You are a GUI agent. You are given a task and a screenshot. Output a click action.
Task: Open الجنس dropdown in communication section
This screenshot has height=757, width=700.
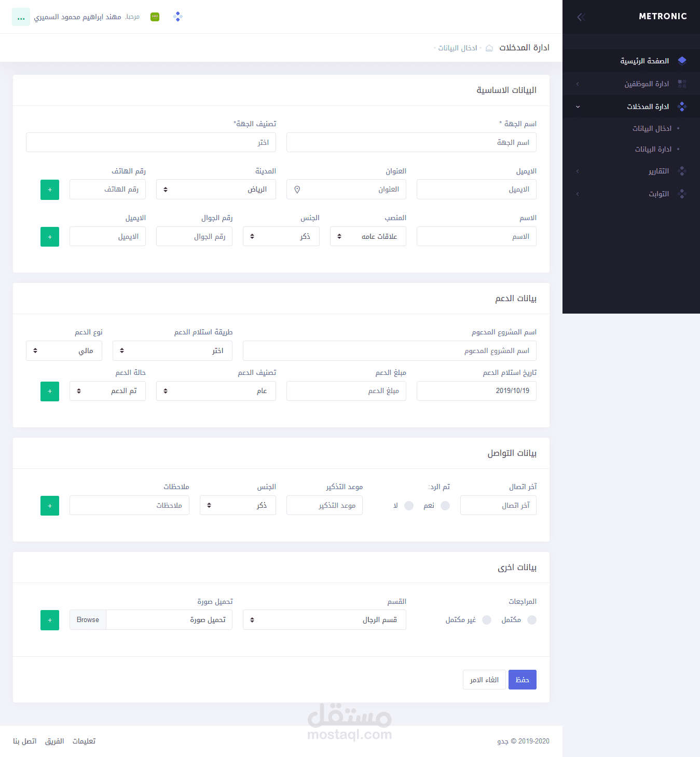pyautogui.click(x=238, y=505)
